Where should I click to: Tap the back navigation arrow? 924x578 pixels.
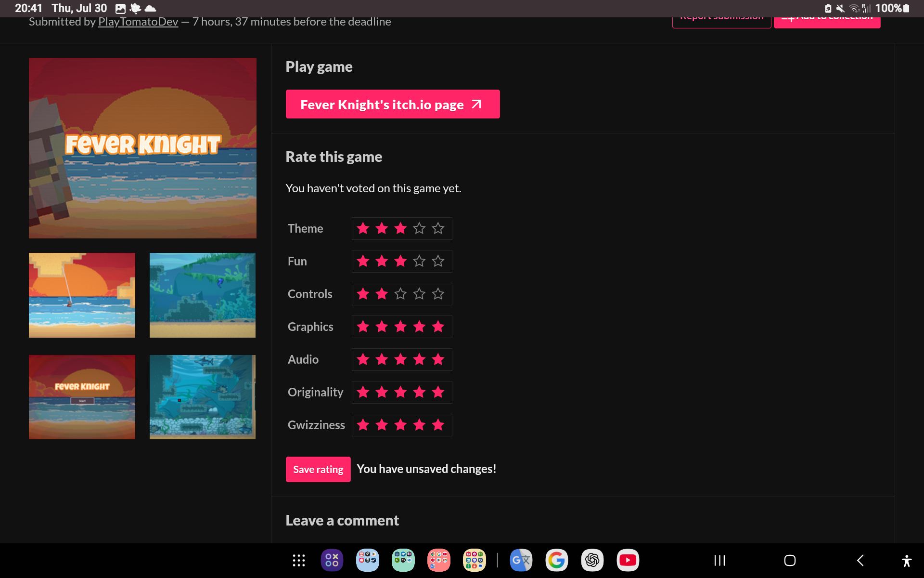(x=860, y=560)
